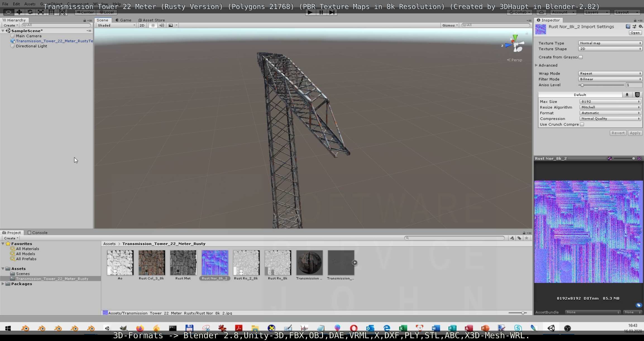644x341 pixels.
Task: Click the scene orientation gizmo
Action: (x=515, y=45)
